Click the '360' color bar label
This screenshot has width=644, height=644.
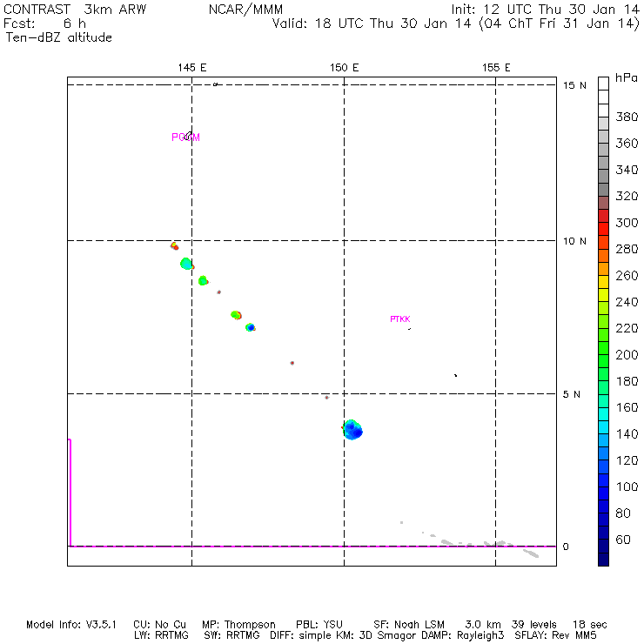point(627,144)
